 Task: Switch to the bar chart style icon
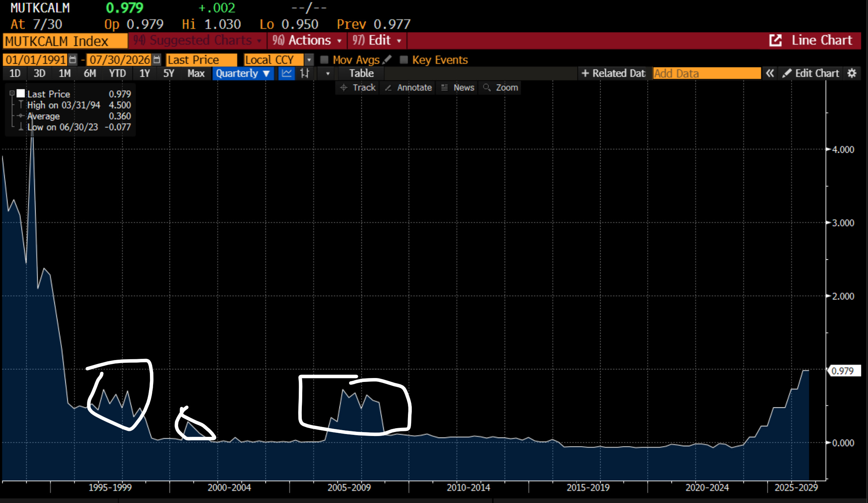point(305,73)
